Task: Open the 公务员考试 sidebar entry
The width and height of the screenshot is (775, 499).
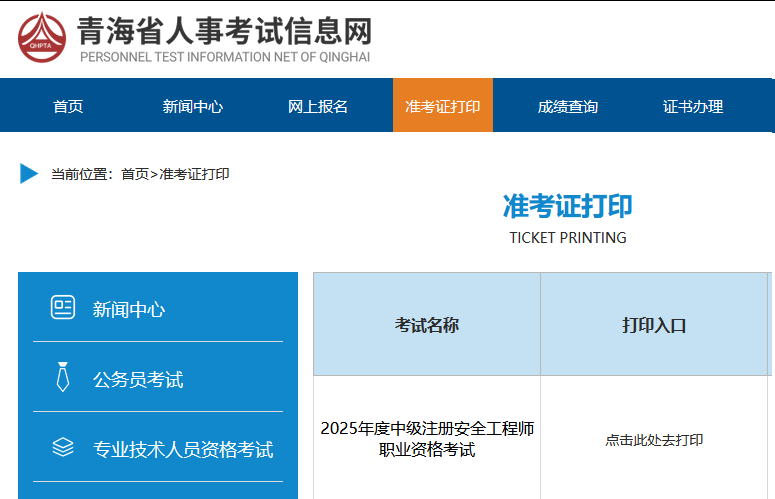Action: click(x=138, y=379)
